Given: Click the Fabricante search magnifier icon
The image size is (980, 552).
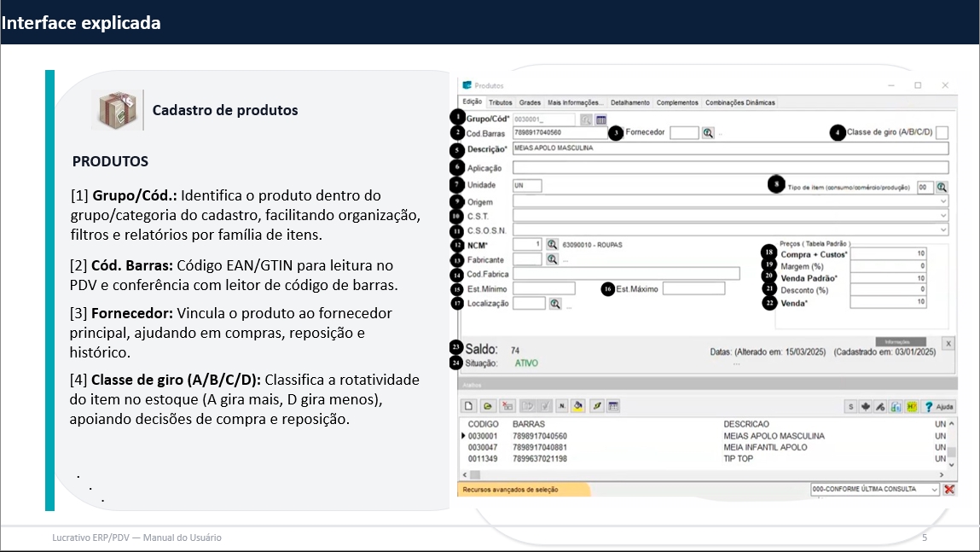Looking at the screenshot, I should (552, 259).
